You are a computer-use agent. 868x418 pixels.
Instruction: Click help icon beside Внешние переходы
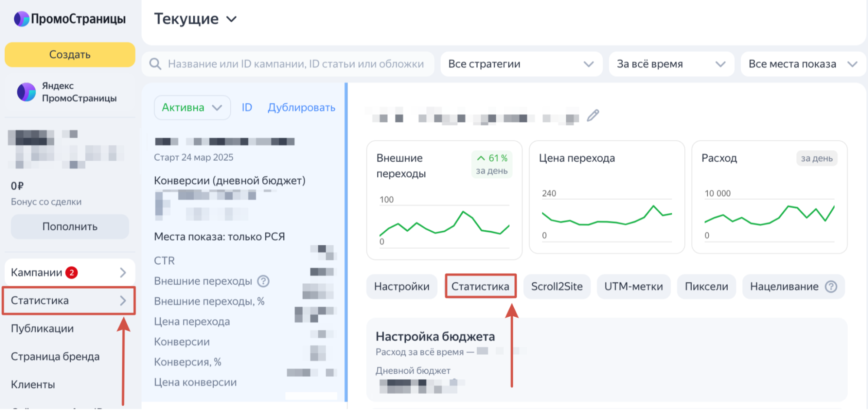pos(263,281)
